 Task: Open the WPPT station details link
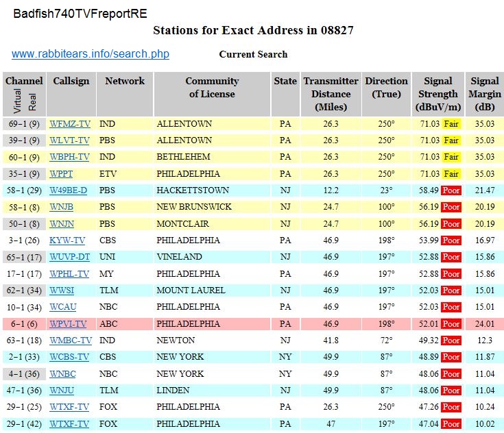click(x=62, y=173)
